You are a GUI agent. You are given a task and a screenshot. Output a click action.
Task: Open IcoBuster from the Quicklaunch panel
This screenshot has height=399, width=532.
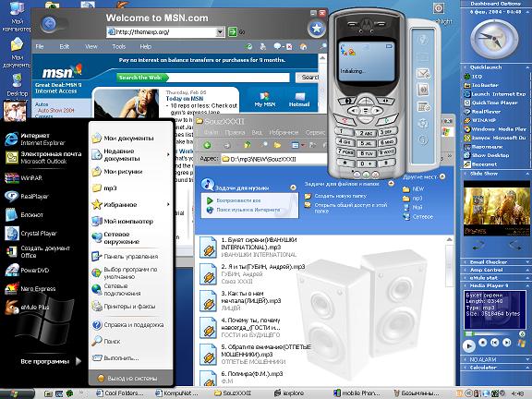coord(481,85)
